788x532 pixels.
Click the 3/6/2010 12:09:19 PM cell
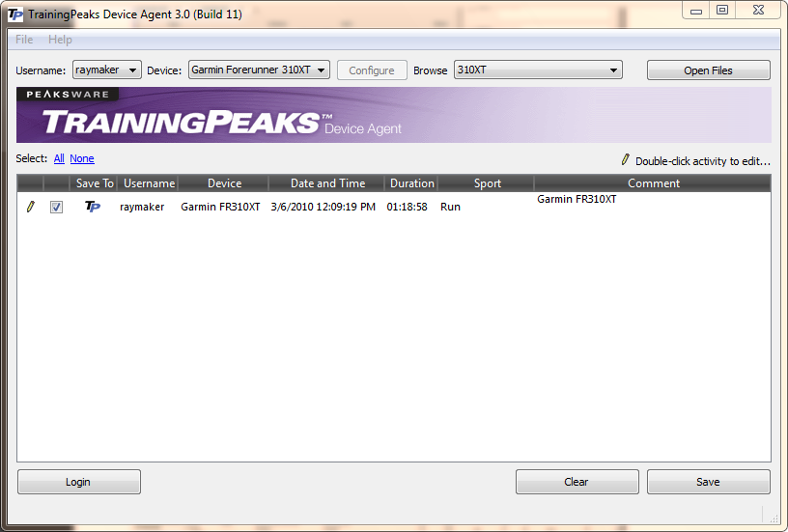(324, 207)
